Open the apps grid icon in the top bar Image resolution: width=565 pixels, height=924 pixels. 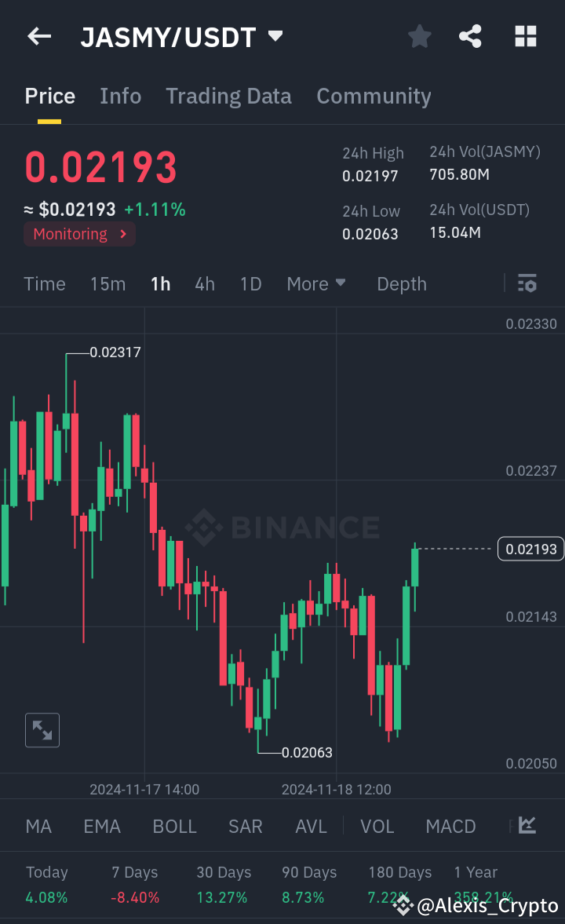tap(525, 36)
